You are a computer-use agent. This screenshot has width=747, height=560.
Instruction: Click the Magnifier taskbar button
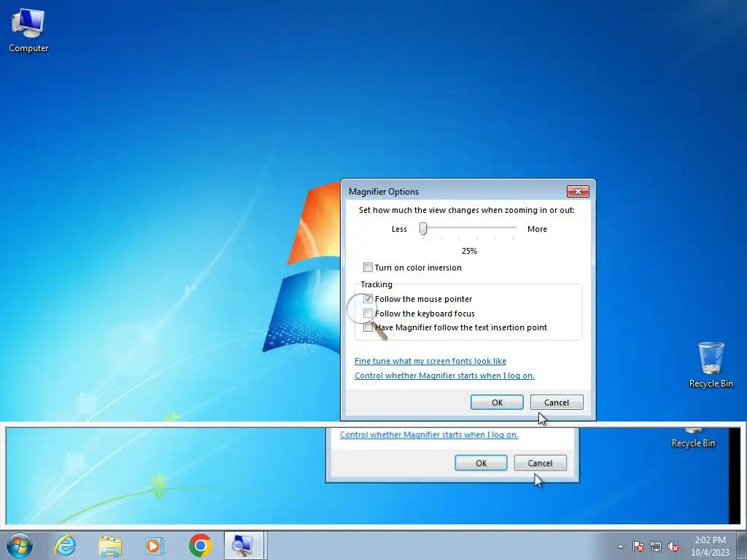(x=244, y=545)
